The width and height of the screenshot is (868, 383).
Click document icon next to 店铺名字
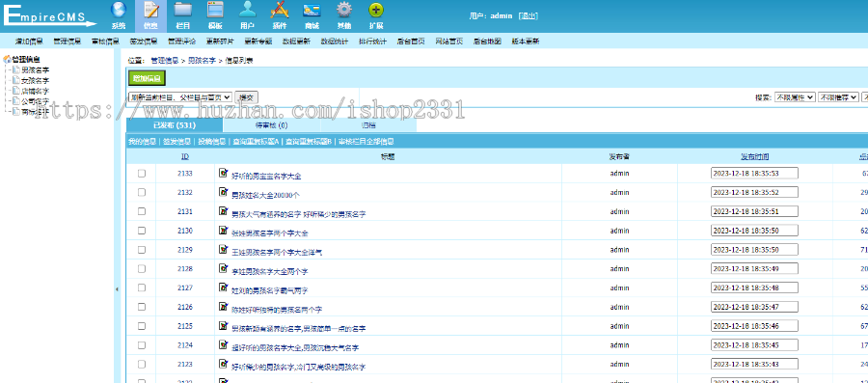(16, 91)
